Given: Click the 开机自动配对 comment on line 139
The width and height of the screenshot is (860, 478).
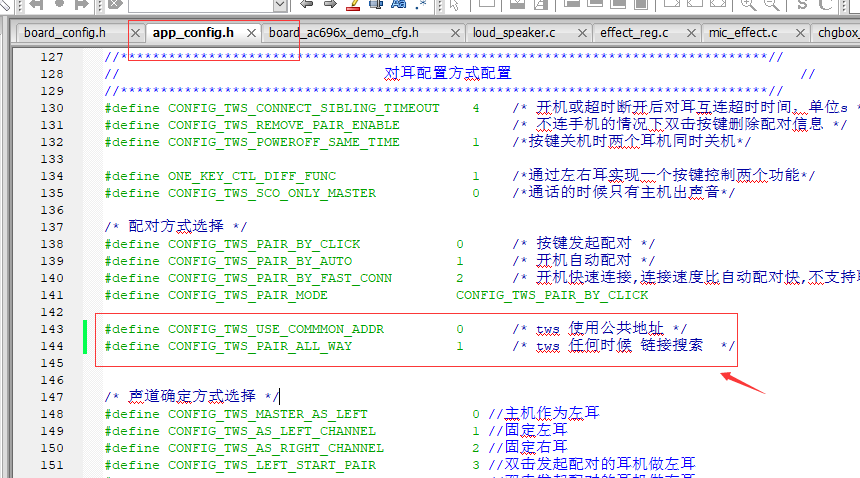Looking at the screenshot, I should [x=584, y=261].
